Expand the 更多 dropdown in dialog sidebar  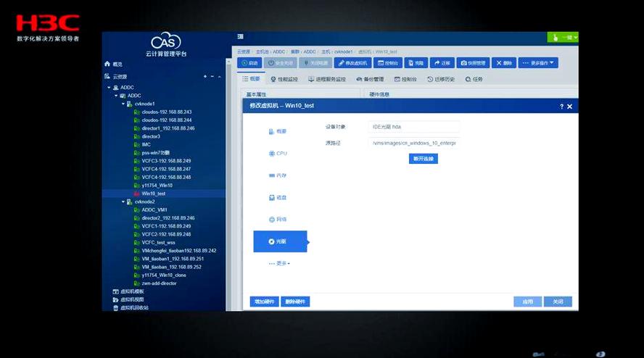pyautogui.click(x=280, y=263)
